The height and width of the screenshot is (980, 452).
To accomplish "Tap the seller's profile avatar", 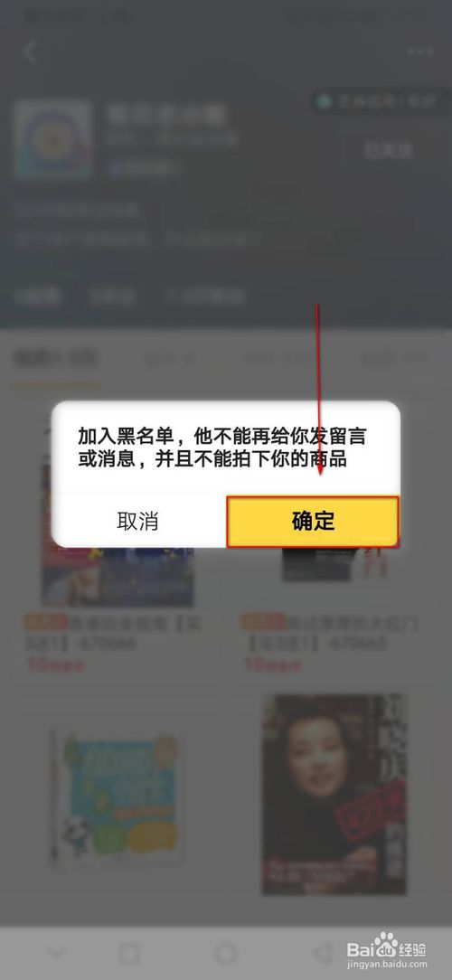I will coord(52,140).
